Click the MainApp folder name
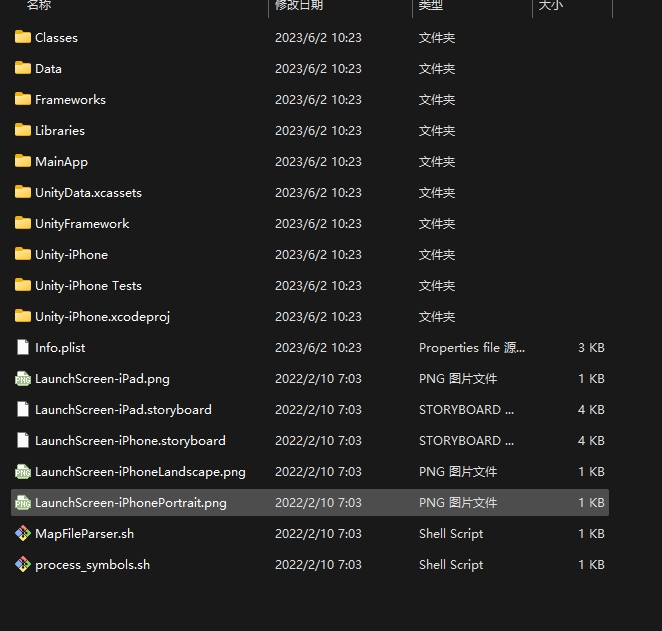 pos(61,162)
